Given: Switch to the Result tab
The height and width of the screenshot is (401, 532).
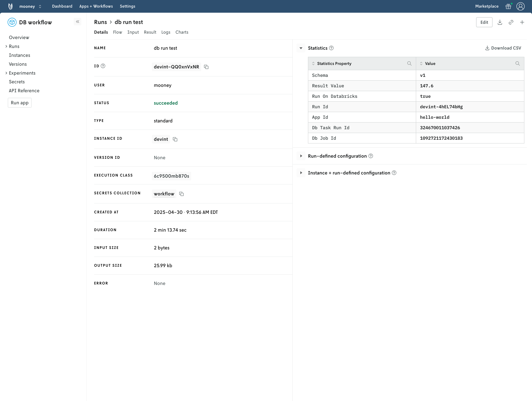Looking at the screenshot, I should (x=150, y=32).
